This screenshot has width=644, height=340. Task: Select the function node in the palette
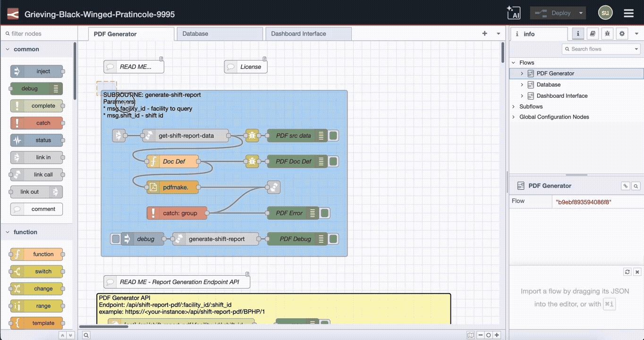coord(36,254)
